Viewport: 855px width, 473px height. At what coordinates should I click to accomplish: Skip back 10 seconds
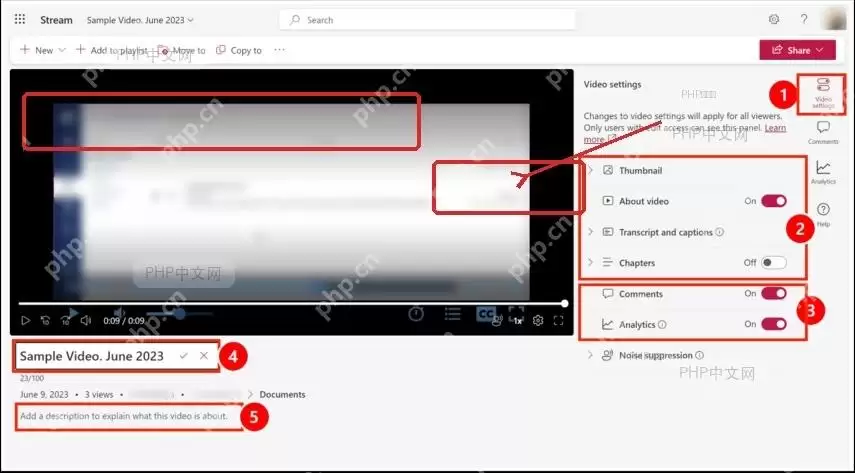(46, 320)
